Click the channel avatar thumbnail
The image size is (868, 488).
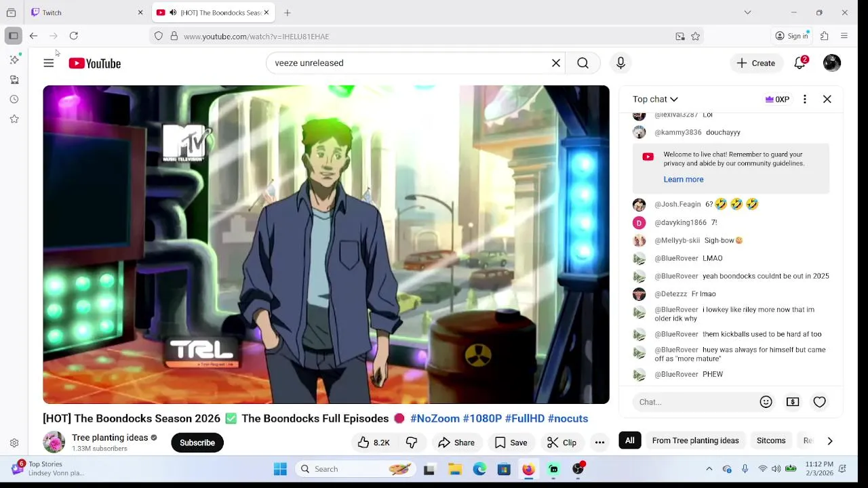pos(54,443)
